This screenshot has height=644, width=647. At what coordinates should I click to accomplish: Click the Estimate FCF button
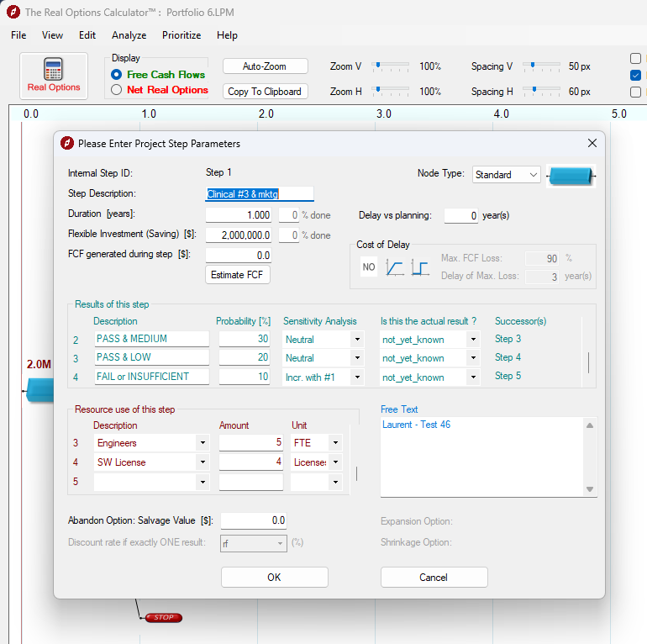238,275
